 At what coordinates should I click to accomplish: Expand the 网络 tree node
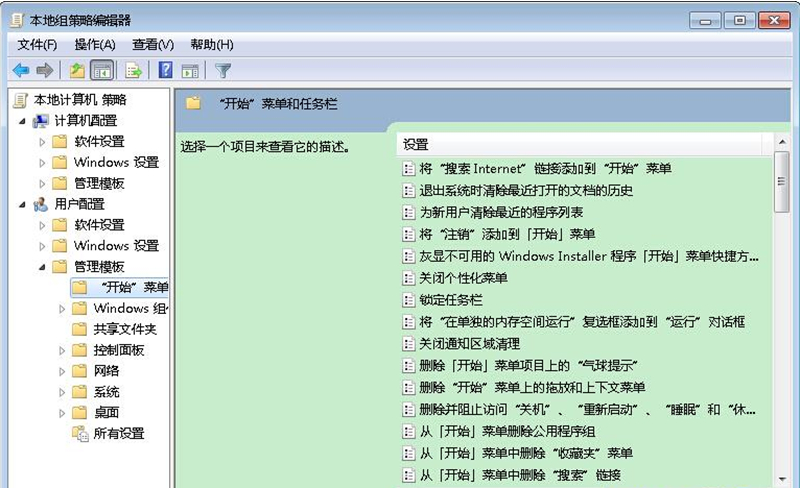tap(62, 372)
